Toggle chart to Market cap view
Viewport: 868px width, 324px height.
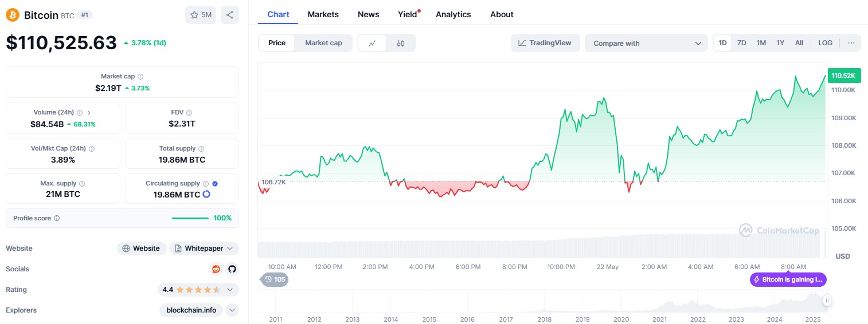323,43
